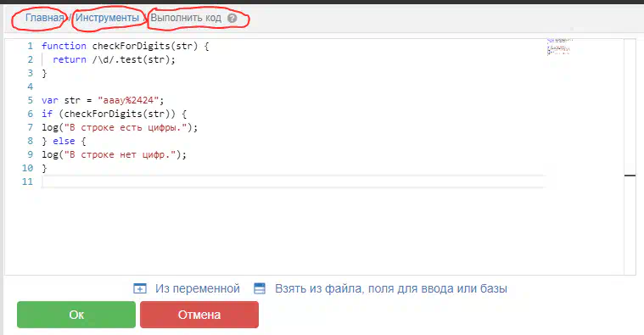
Task: Click the string "aaay%2424" on line 5
Action: (x=128, y=100)
